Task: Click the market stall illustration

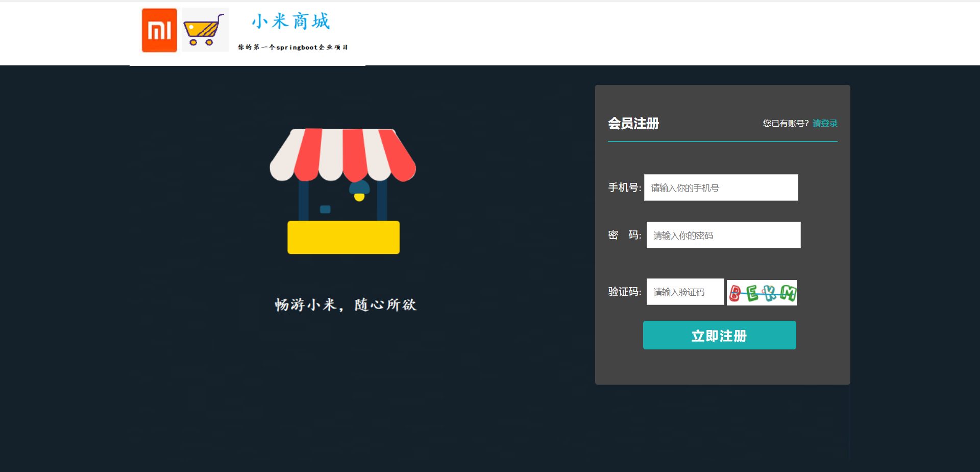Action: click(343, 191)
